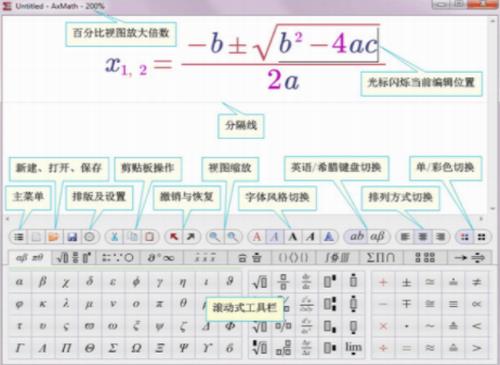Viewport: 500px width, 365px height.
Task: Choose the blue A font style
Action: pos(329,237)
